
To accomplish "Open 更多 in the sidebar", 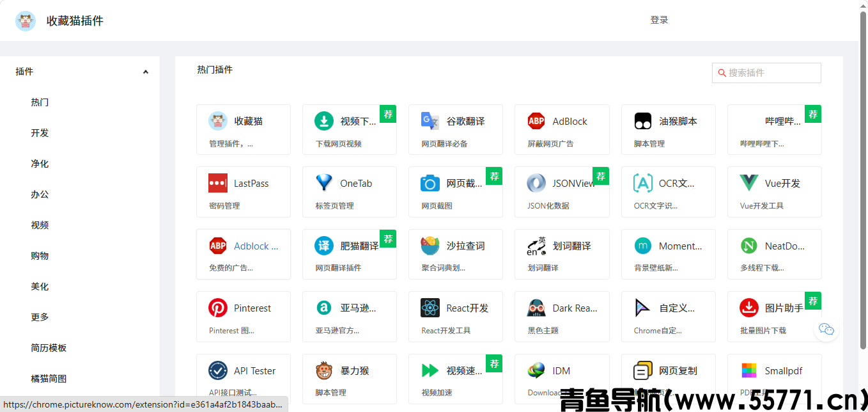I will (40, 317).
